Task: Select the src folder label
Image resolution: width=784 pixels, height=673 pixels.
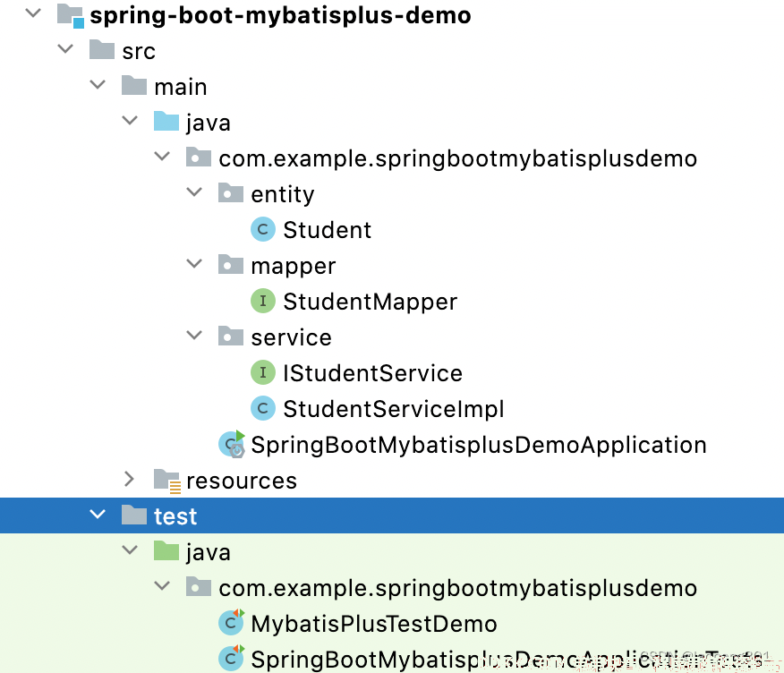Action: point(139,52)
